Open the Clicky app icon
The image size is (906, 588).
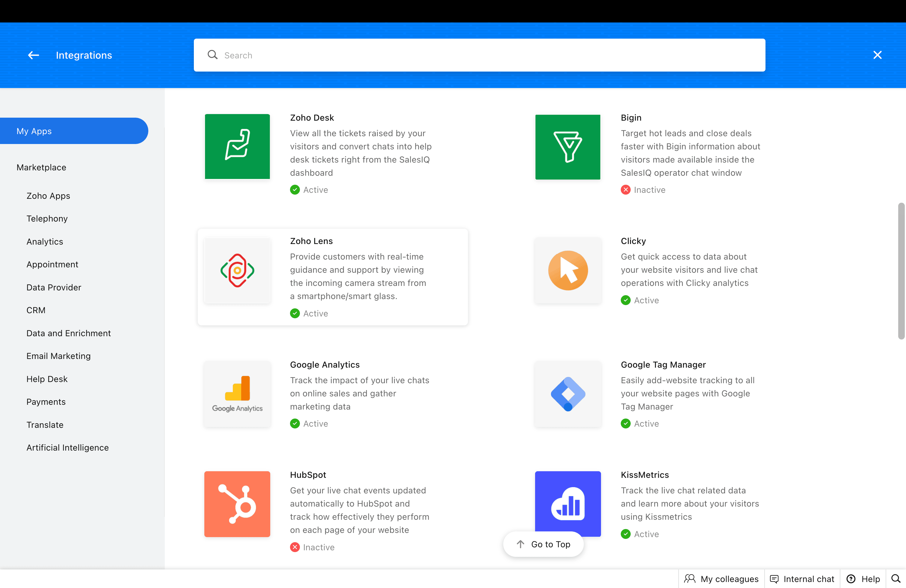[x=567, y=270]
